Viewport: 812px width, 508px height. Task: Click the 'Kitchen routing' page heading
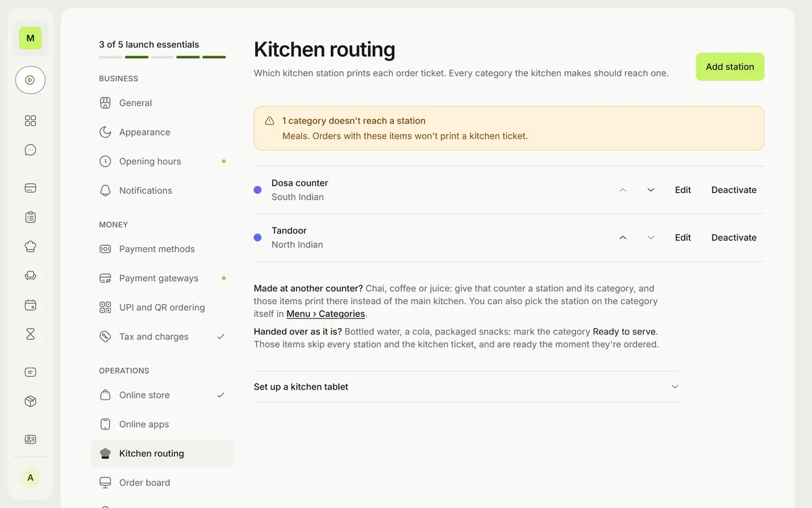pos(324,49)
